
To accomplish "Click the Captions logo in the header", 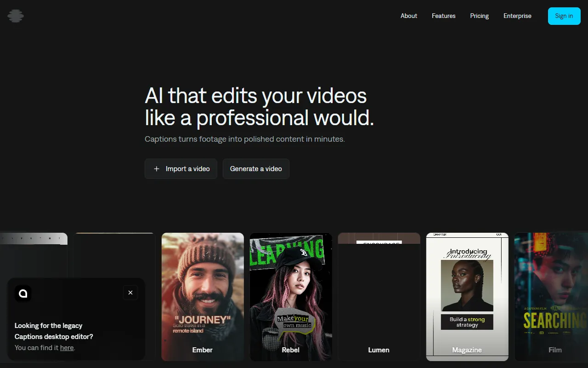I will 16,16.
